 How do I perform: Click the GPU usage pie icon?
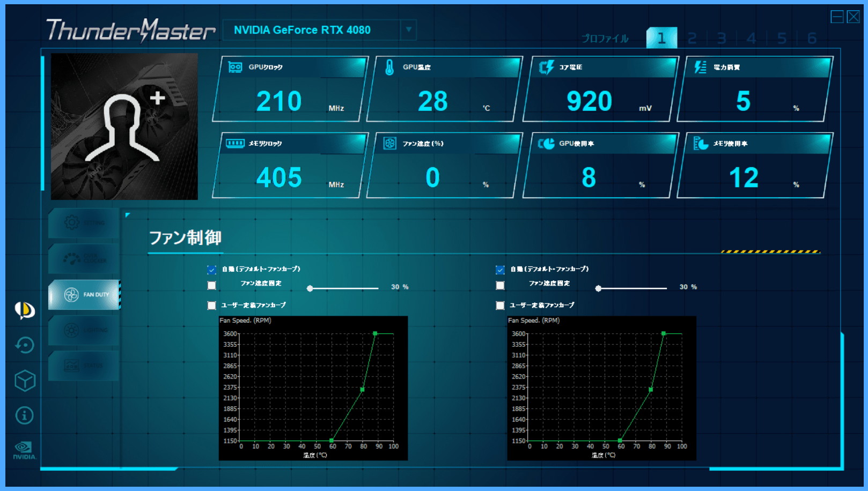coord(546,143)
